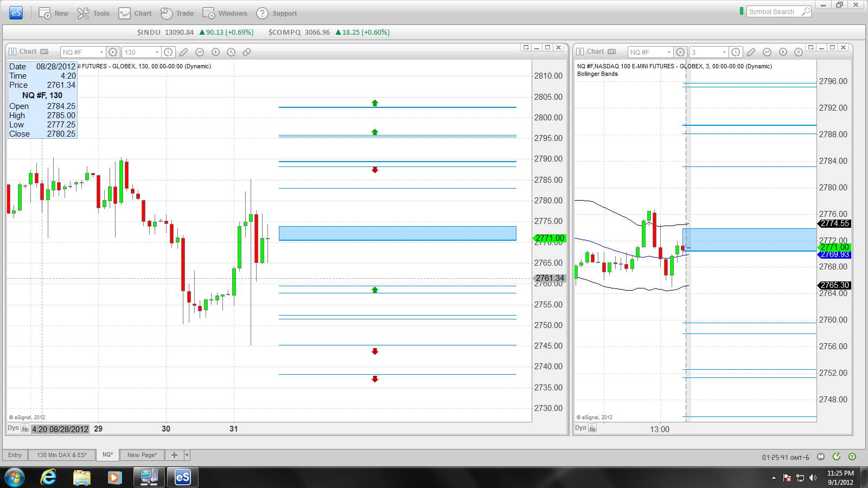Click 2765.30 lower Bollinger label
This screenshot has height=488, width=868.
(x=834, y=285)
